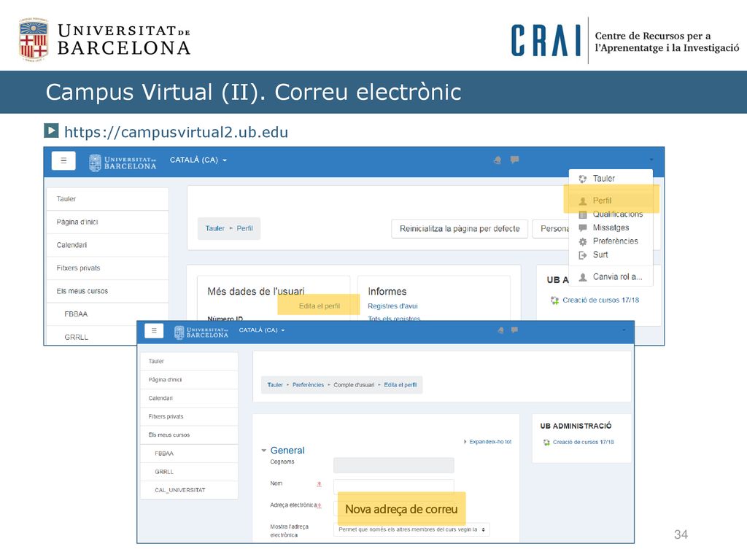Image resolution: width=747 pixels, height=560 pixels.
Task: Click the Universitat de Barcelona crest header logo
Action: click(x=34, y=39)
